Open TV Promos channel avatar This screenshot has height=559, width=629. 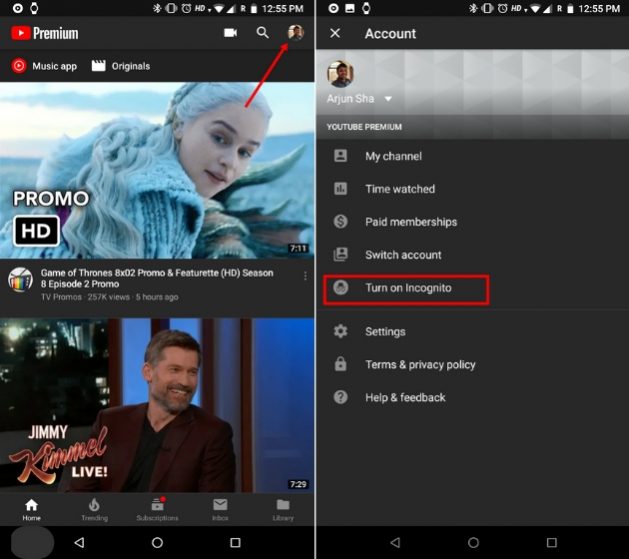pos(20,280)
